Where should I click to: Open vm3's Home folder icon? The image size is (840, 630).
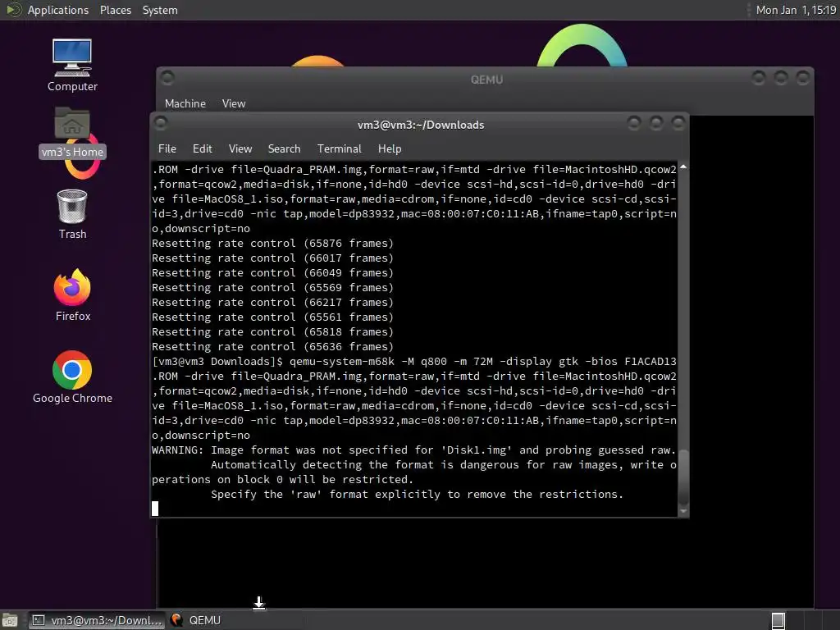72,132
